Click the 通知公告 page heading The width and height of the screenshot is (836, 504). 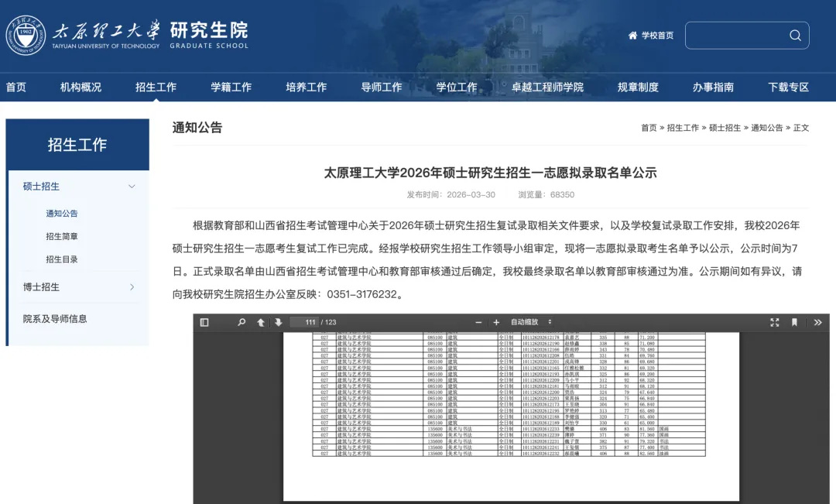pyautogui.click(x=197, y=128)
